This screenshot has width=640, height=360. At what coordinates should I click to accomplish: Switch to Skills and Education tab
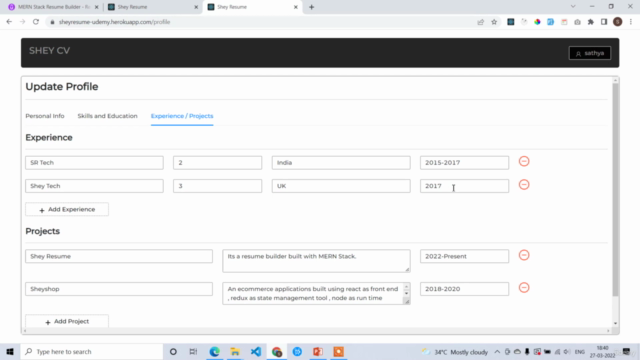pos(107,116)
